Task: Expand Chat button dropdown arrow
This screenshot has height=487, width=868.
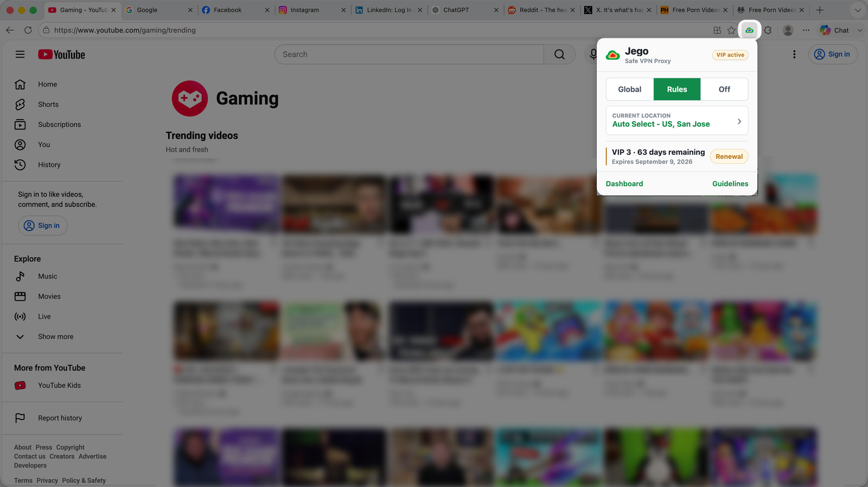Action: (859, 30)
